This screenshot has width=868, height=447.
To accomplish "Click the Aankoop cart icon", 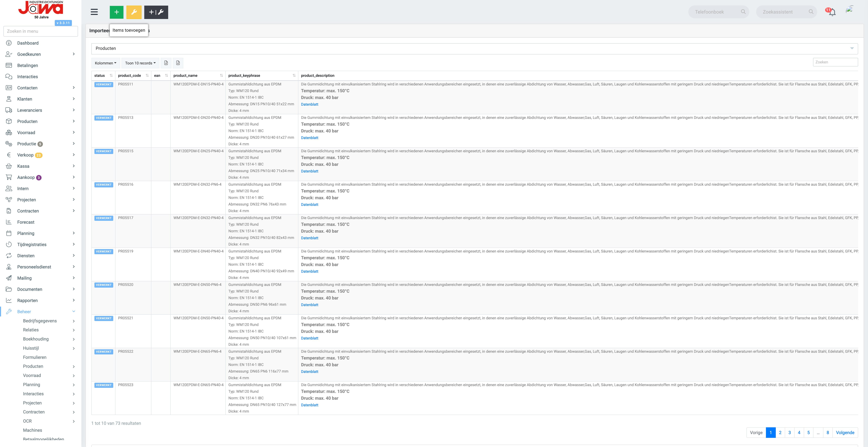I will coord(9,177).
